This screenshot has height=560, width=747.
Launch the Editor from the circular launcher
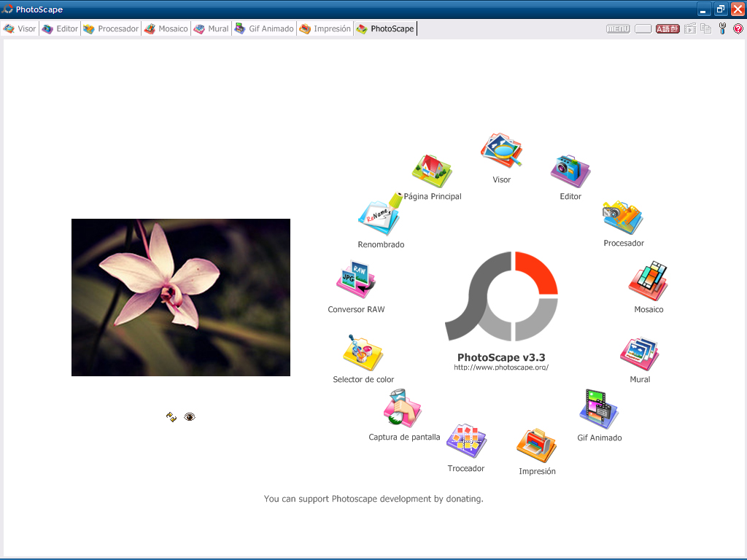[570, 171]
